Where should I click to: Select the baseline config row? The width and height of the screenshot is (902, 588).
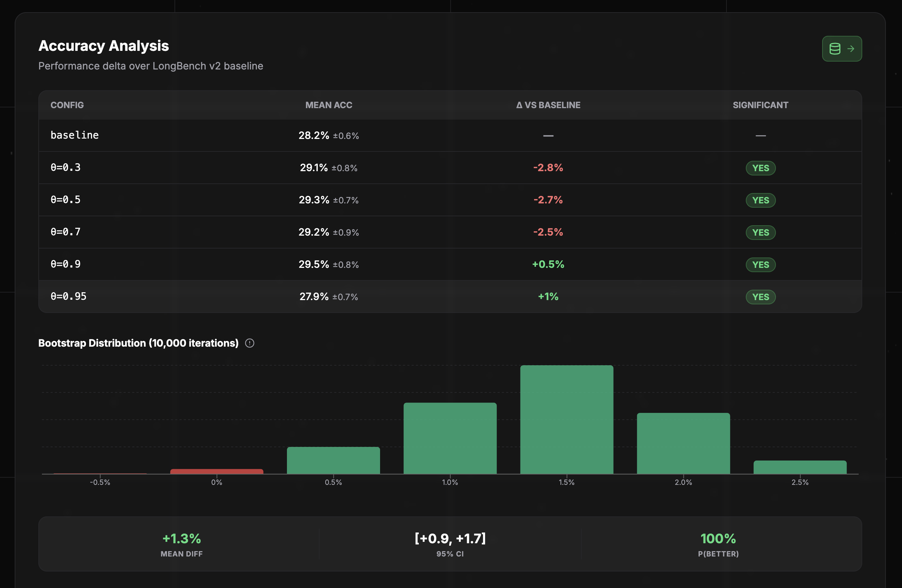(75, 135)
